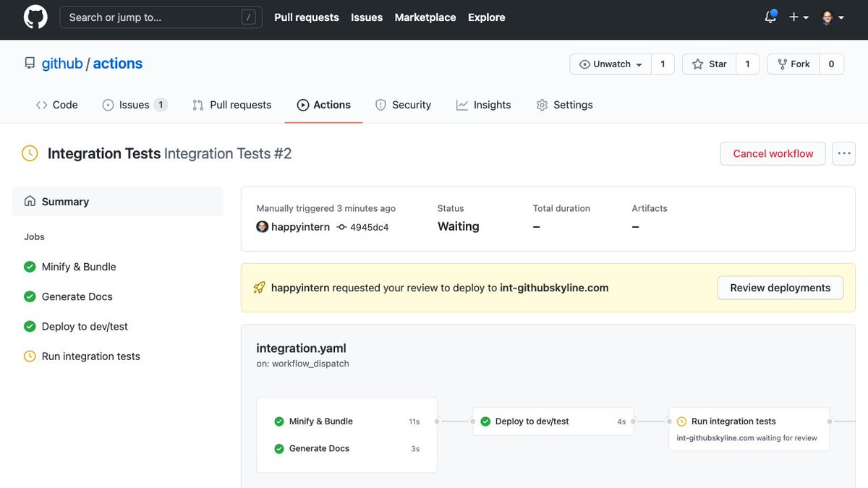Screen dimensions: 868x488
Task: Click green check beside sidebar Minify & Bundle
Action: [30, 267]
